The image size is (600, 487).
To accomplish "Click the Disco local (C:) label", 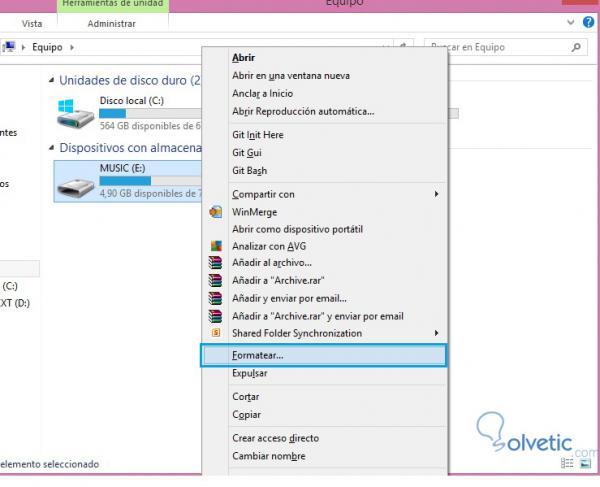I will click(132, 101).
